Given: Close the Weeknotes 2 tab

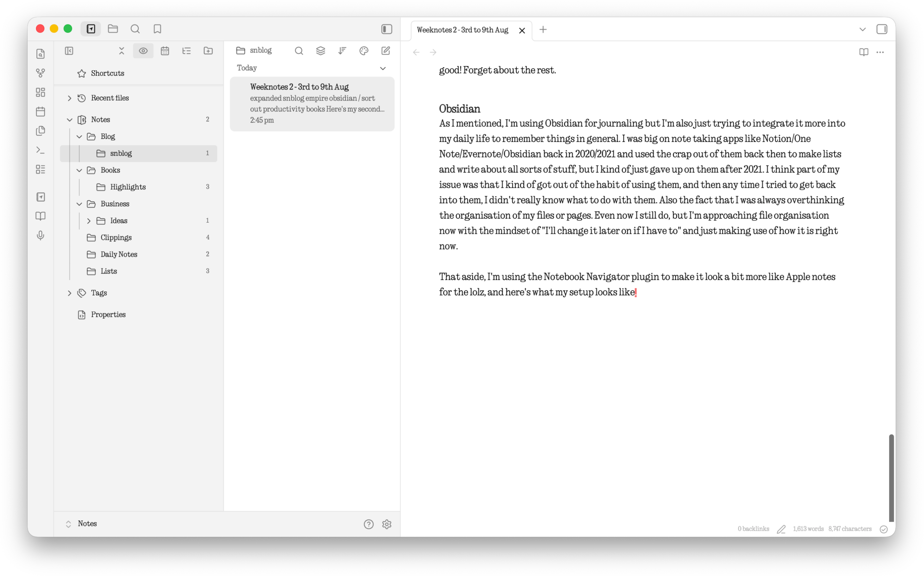Looking at the screenshot, I should click(x=522, y=31).
